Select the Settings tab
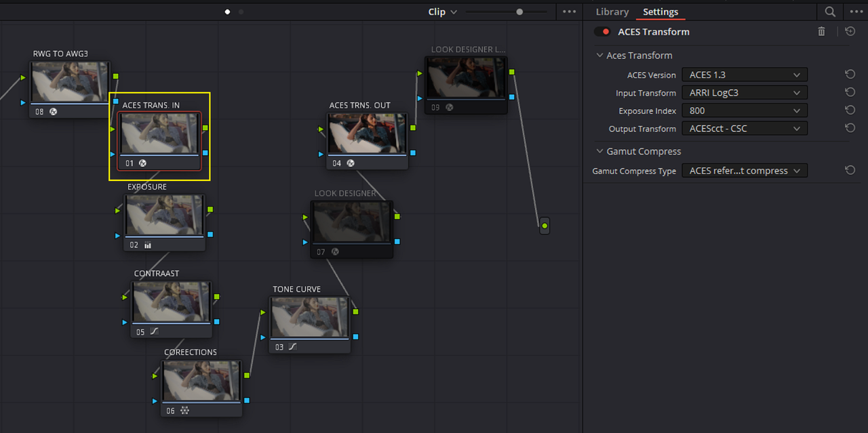Image resolution: width=868 pixels, height=433 pixels. tap(660, 12)
